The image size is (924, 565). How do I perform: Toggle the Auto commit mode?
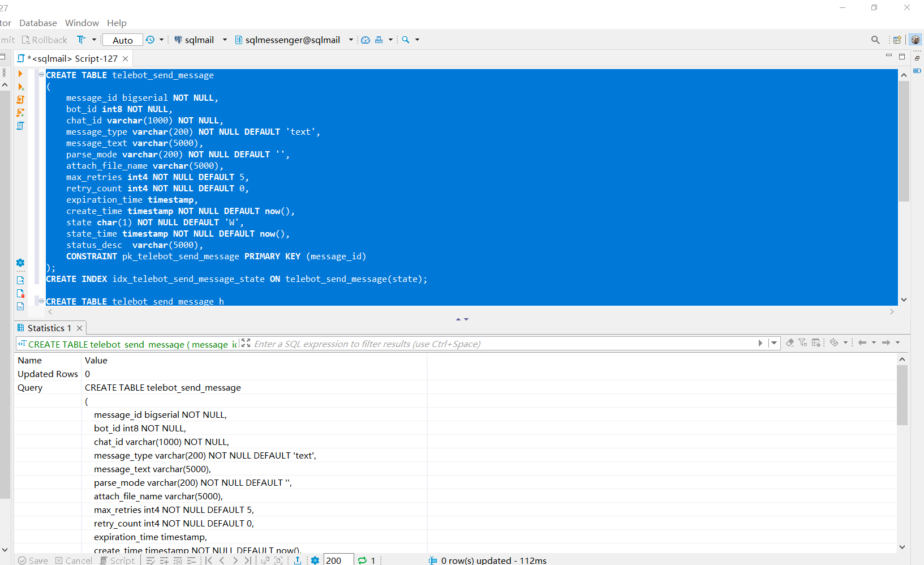[122, 40]
